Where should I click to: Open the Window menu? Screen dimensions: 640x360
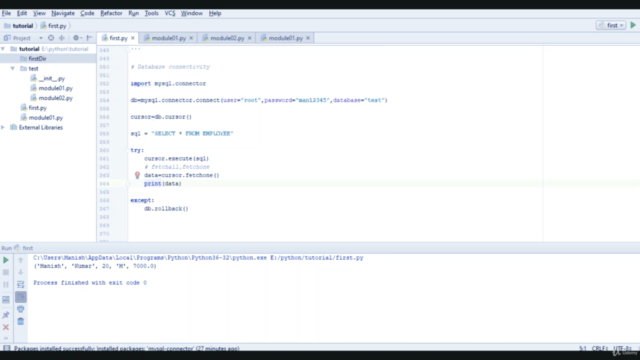pyautogui.click(x=191, y=13)
